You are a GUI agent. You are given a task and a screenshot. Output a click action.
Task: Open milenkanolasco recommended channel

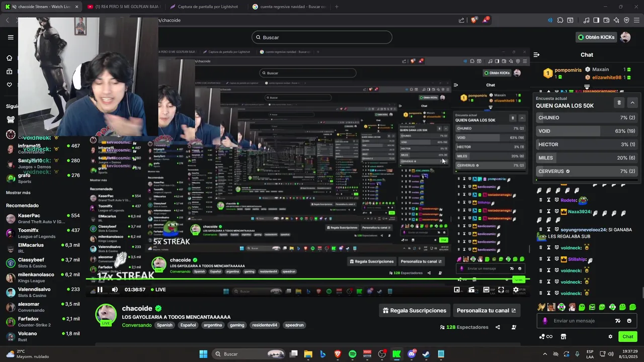tap(43, 278)
